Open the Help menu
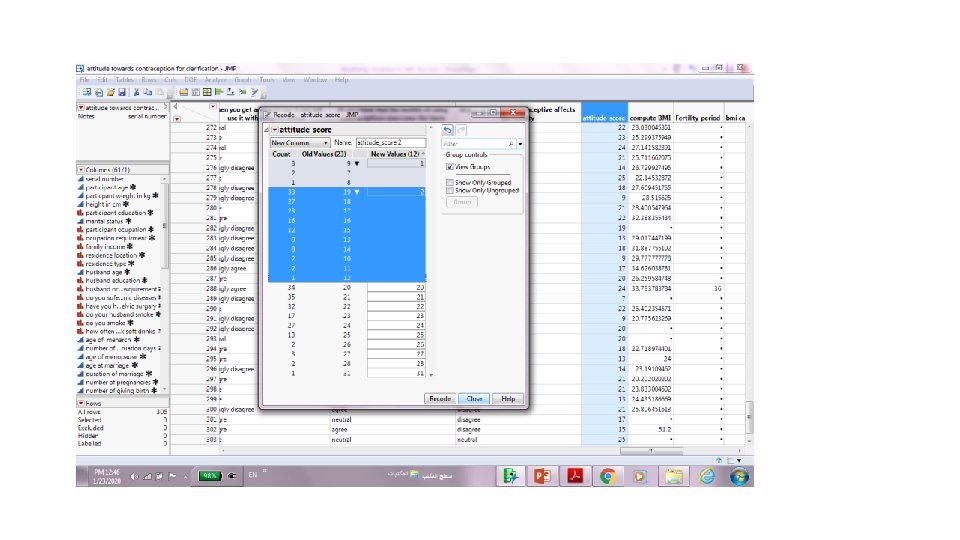The width and height of the screenshot is (960, 540). [x=342, y=80]
